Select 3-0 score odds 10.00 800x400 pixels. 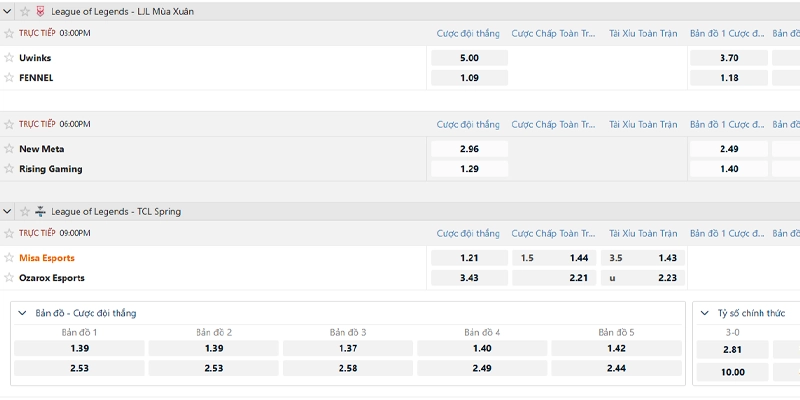coord(733,372)
